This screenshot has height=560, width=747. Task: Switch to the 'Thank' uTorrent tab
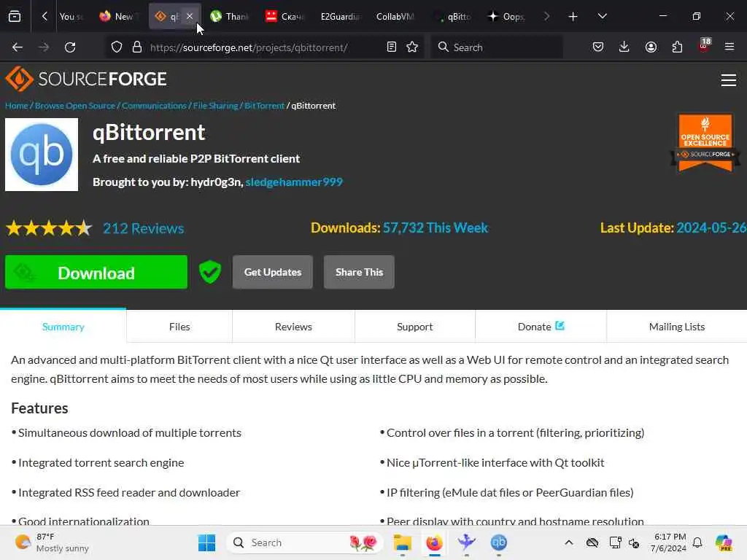(x=229, y=16)
